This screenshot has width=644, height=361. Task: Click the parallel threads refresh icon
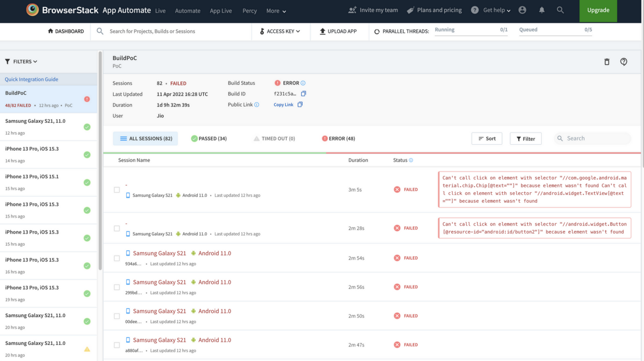pyautogui.click(x=377, y=31)
